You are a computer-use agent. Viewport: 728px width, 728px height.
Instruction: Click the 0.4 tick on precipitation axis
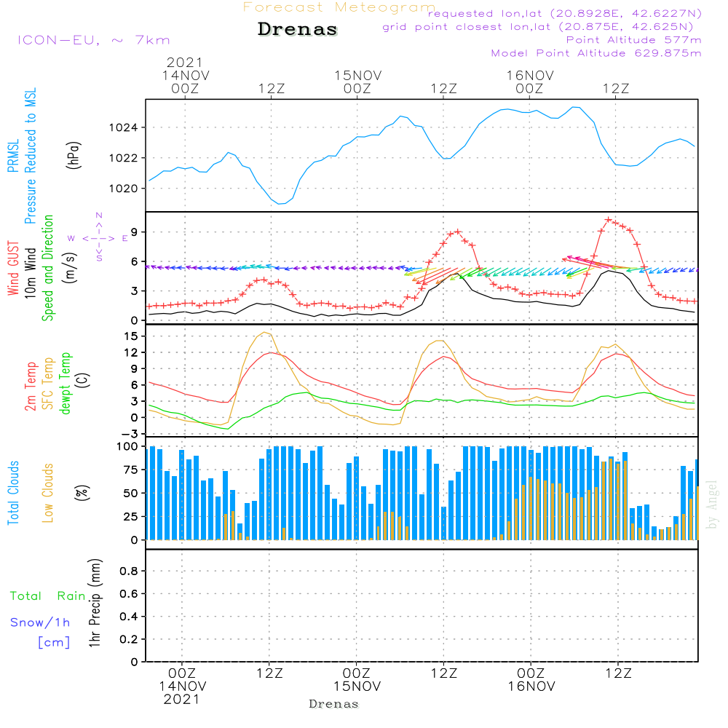click(129, 617)
